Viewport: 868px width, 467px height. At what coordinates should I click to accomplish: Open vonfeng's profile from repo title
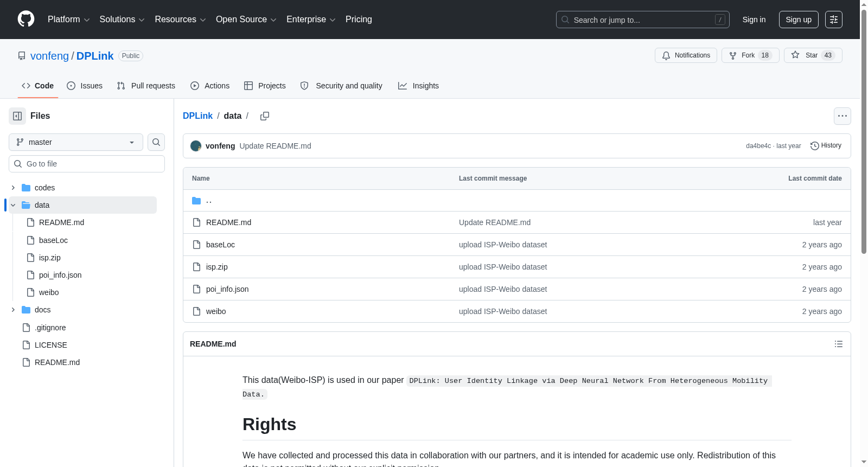coord(49,56)
